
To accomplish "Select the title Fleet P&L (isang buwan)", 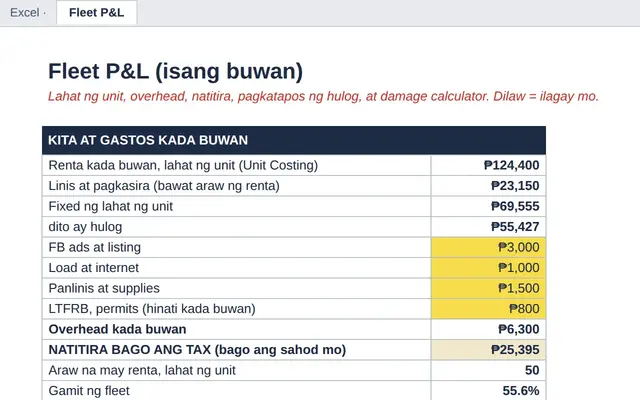I will [x=176, y=71].
